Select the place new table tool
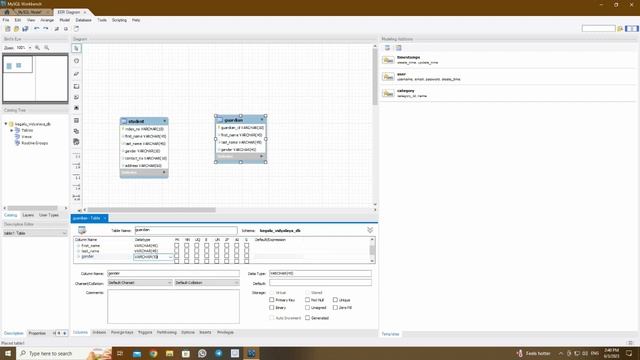The height and width of the screenshot is (360, 640). point(76,120)
